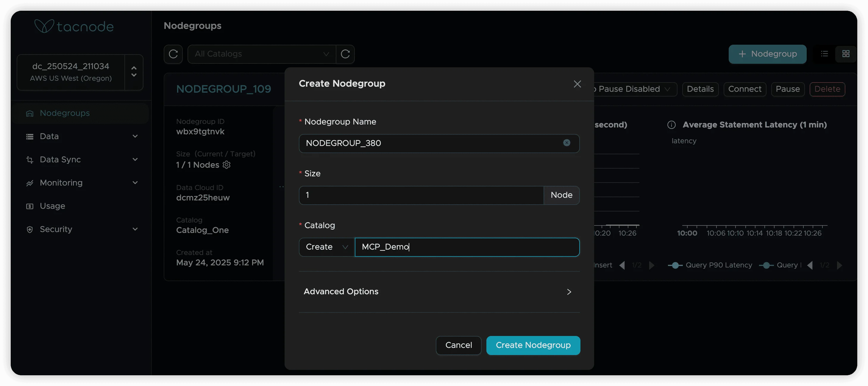Click the Create Nodegroup submit button
The image size is (868, 386).
click(x=533, y=345)
